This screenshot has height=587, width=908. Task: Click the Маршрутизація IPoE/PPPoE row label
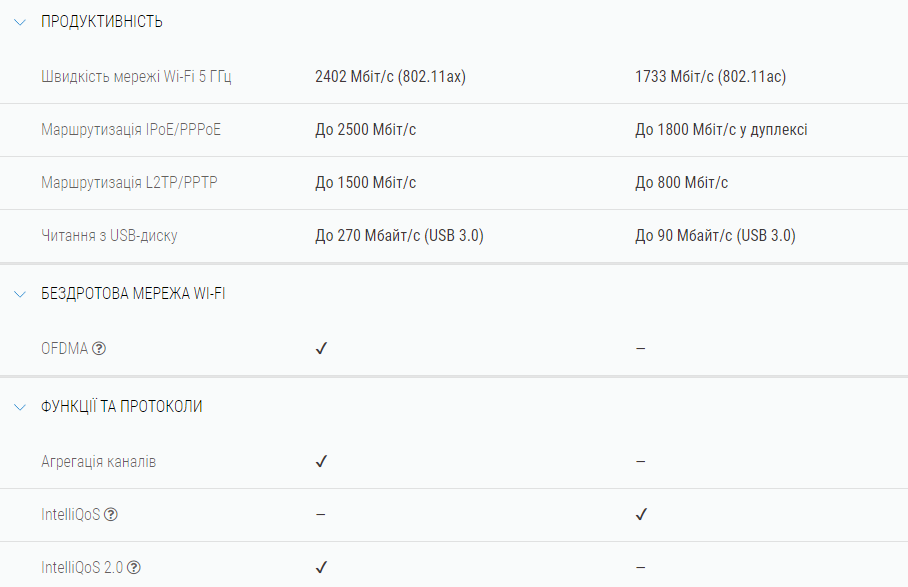coord(131,130)
